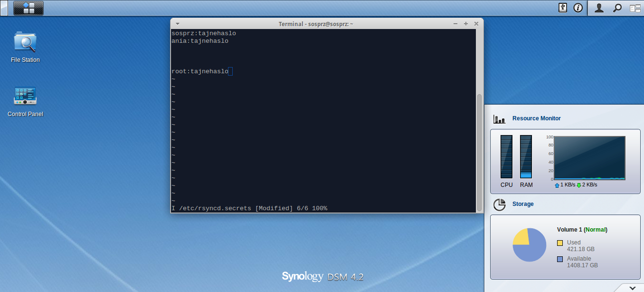Viewport: 644px width, 292px height.
Task: Open the DSM Main Menu button
Action: click(28, 8)
